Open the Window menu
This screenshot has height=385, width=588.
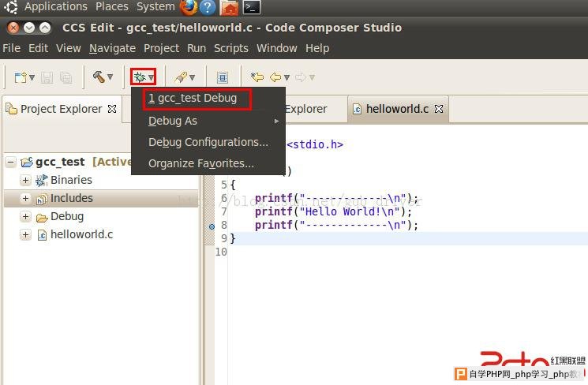[277, 48]
